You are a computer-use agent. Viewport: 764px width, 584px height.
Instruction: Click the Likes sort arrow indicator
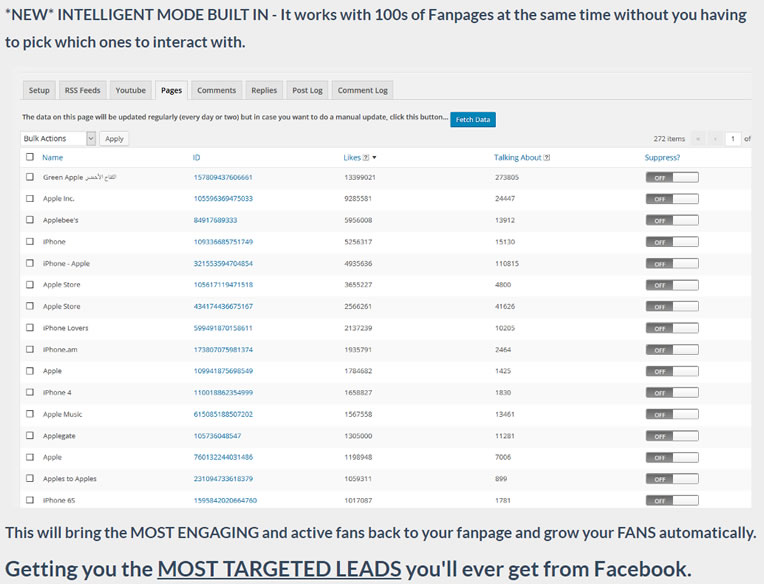374,158
